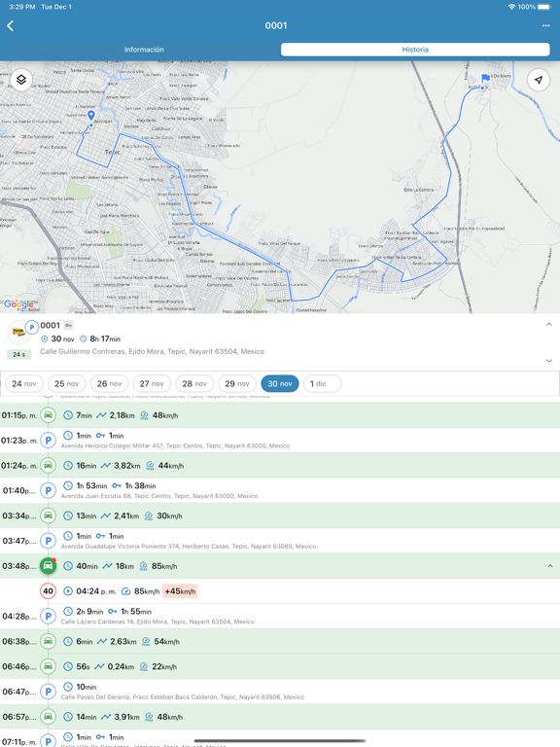Open the Calle Lázaro Cárdenas 14 stop
Image resolution: width=560 pixels, height=747 pixels.
(x=280, y=616)
